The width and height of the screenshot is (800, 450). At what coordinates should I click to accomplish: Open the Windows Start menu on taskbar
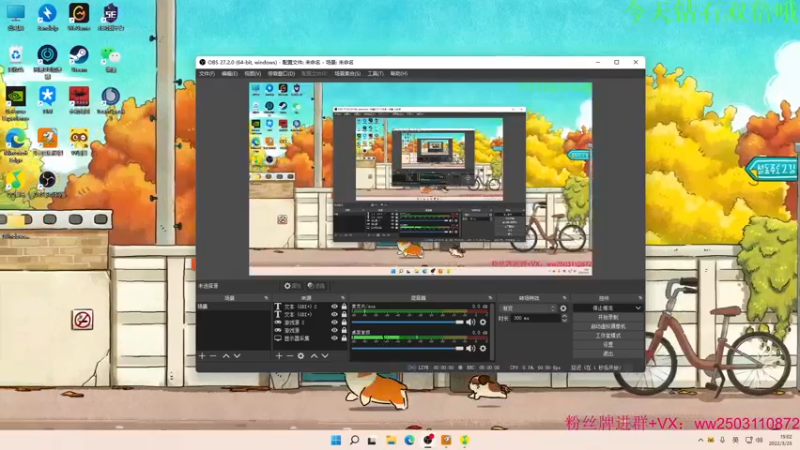(336, 440)
